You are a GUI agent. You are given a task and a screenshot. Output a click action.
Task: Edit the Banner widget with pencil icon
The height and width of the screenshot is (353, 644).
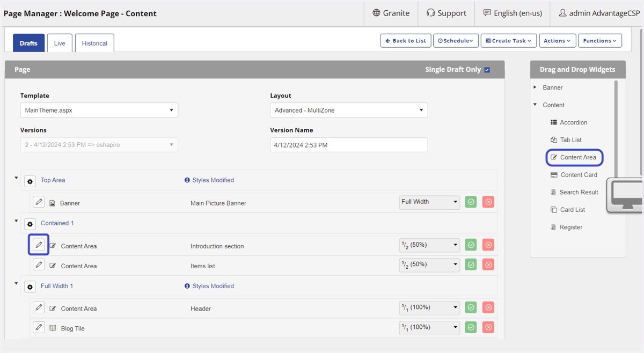pyautogui.click(x=39, y=202)
